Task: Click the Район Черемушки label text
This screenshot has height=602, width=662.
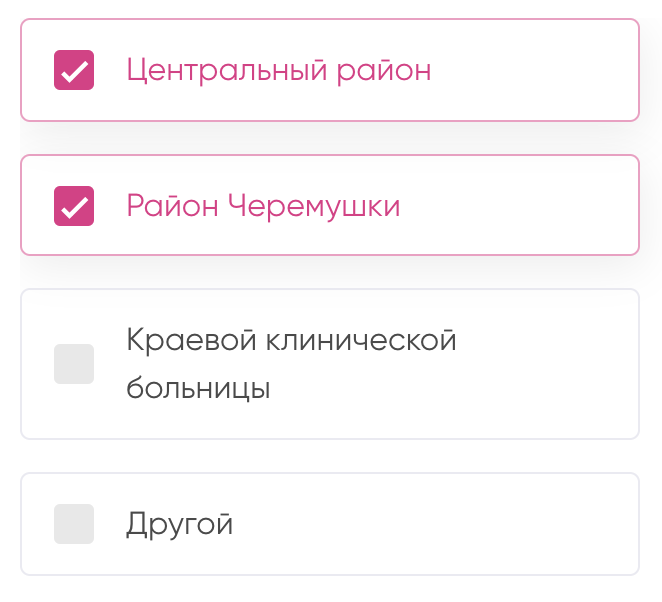Action: click(x=263, y=206)
